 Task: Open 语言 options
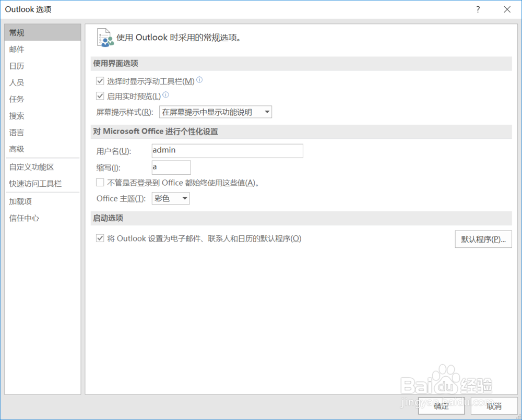43,133
